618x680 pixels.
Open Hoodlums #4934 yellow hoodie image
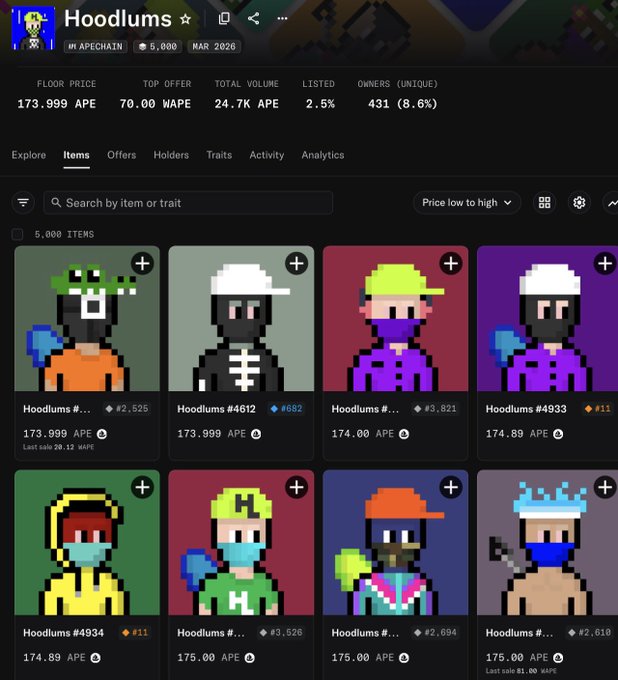coord(87,542)
